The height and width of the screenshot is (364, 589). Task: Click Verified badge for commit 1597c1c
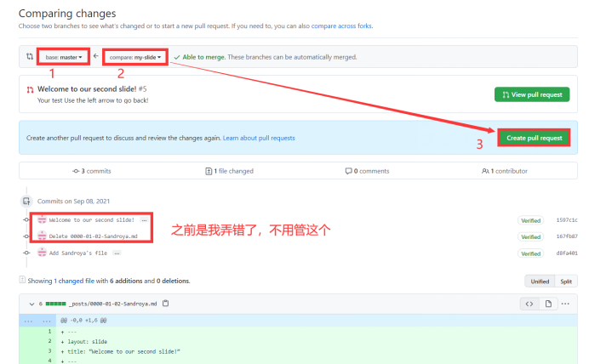pyautogui.click(x=530, y=220)
